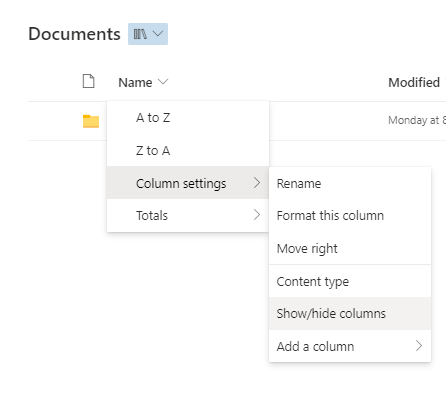Expand the Add a column submenu

click(350, 346)
